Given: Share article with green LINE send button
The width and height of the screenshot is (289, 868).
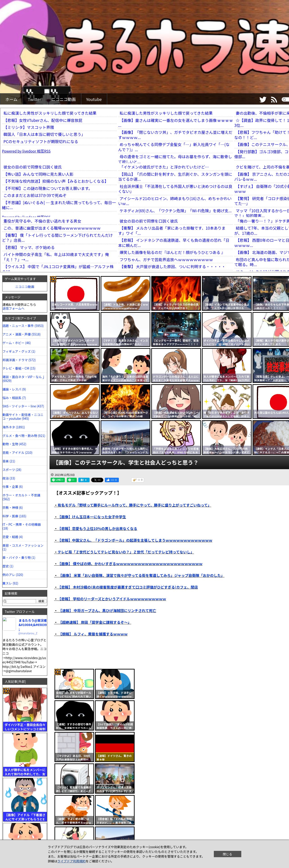Looking at the screenshot, I should (58, 480).
